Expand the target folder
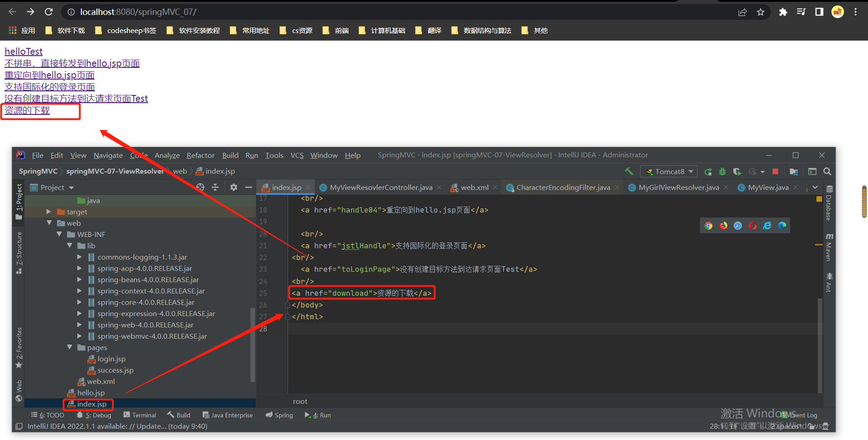This screenshot has height=440, width=868. (49, 212)
